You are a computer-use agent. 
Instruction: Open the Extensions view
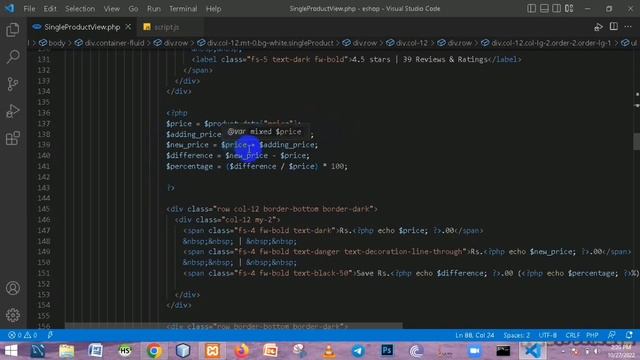pos(13,138)
